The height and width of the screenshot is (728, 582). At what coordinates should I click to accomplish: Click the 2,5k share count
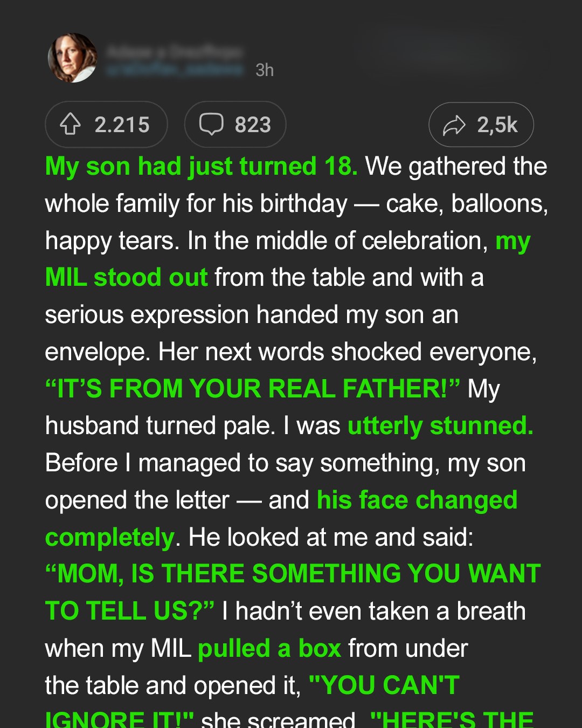497,125
